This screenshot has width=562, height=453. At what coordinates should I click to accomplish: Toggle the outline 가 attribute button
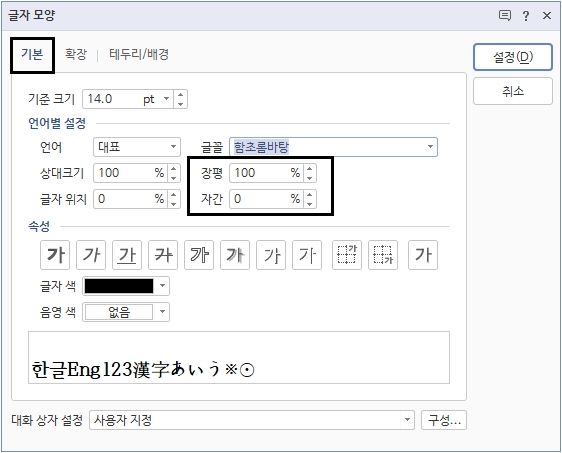199,255
